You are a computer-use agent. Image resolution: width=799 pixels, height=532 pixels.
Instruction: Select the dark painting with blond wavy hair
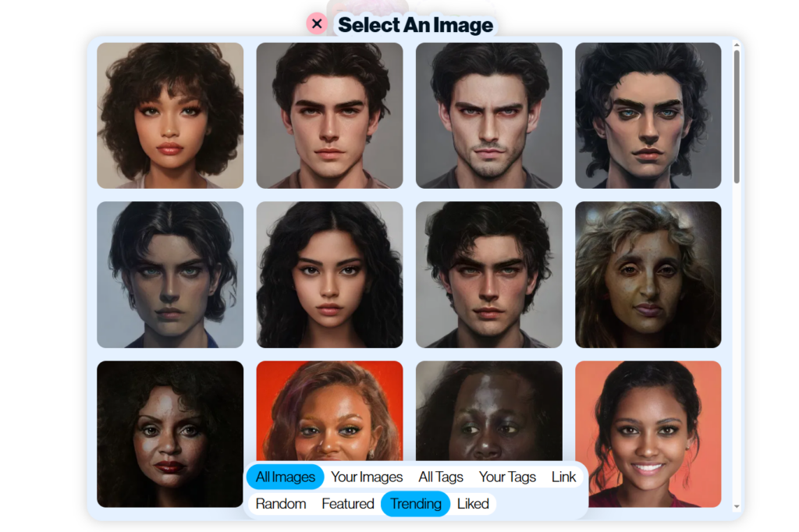coord(648,275)
